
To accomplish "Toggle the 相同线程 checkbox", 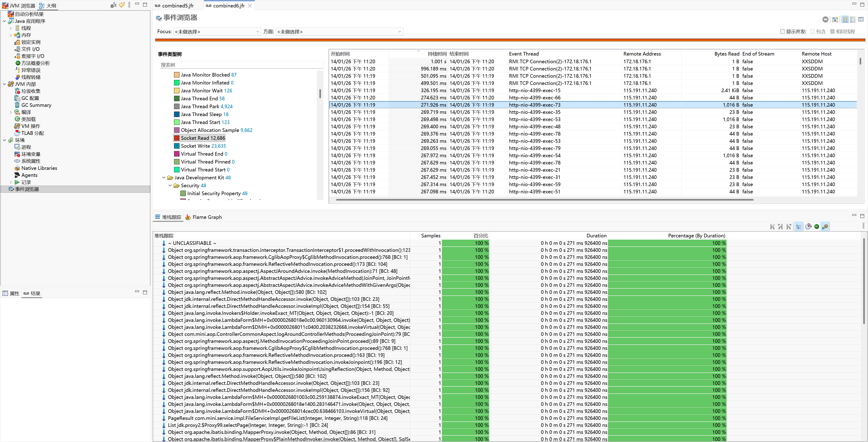I will 832,31.
